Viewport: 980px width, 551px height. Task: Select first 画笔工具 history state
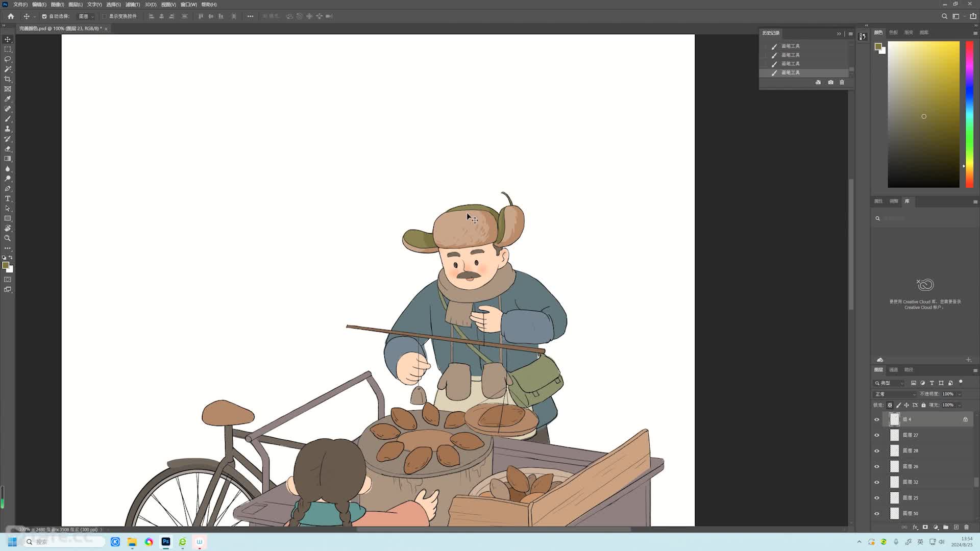click(x=804, y=46)
